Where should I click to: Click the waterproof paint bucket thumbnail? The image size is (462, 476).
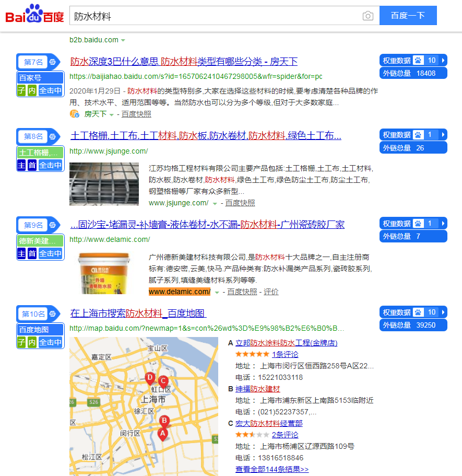[x=104, y=273]
